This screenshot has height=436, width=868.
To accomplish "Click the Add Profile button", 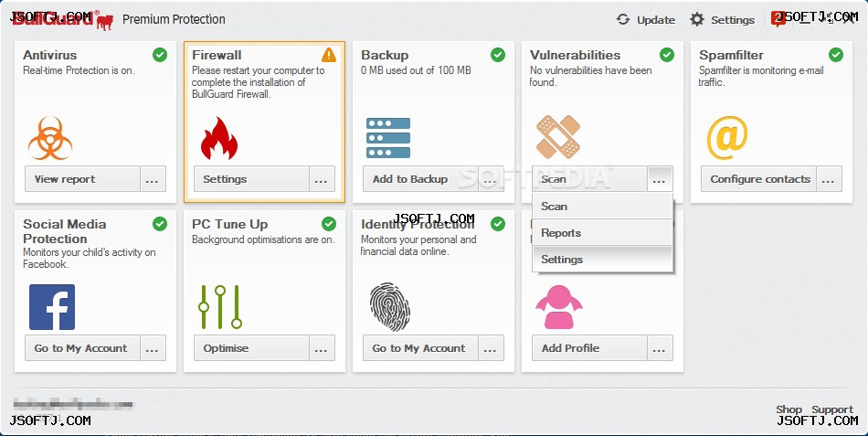I will point(589,348).
